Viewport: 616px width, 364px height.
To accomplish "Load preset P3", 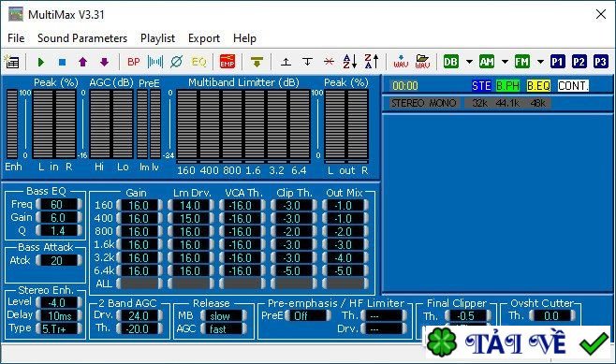I will coord(600,62).
